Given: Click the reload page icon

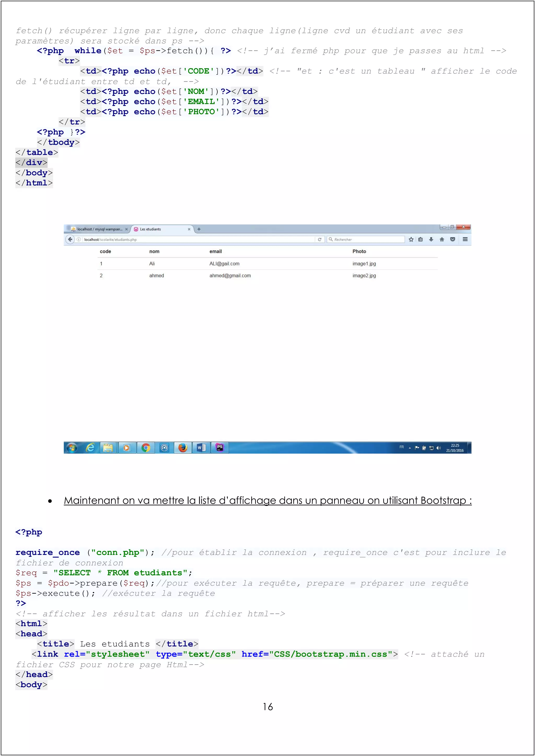Looking at the screenshot, I should click(319, 239).
